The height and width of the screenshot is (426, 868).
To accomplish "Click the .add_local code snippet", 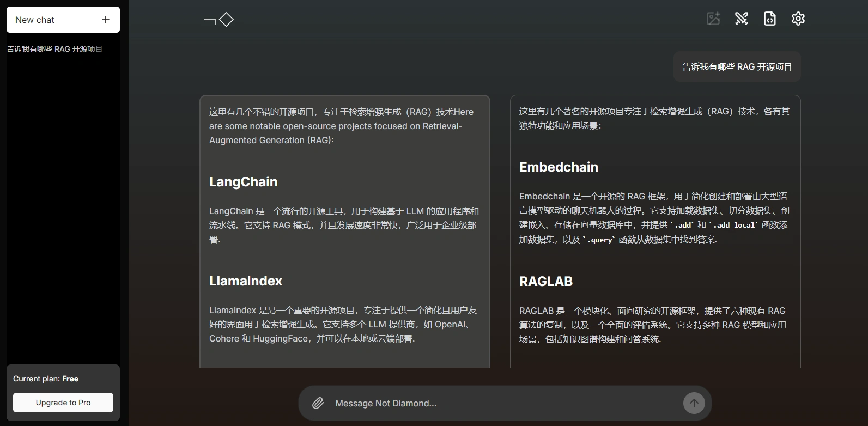I will coord(733,225).
